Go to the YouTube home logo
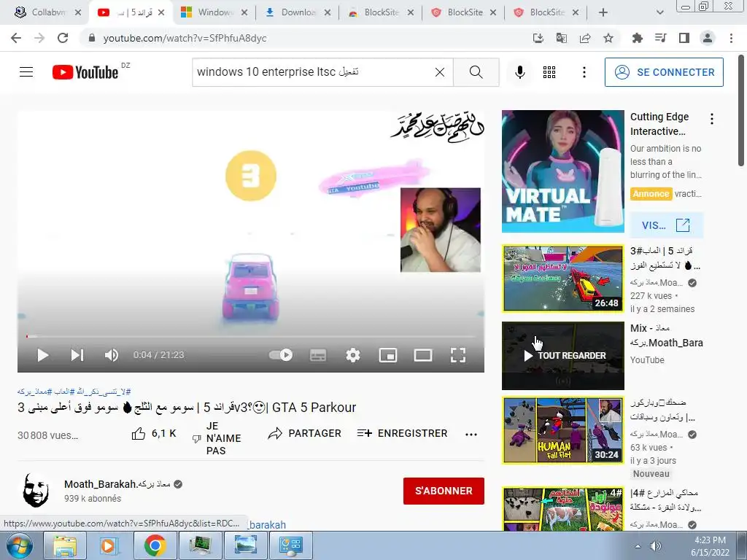This screenshot has height=560, width=747. tap(85, 72)
